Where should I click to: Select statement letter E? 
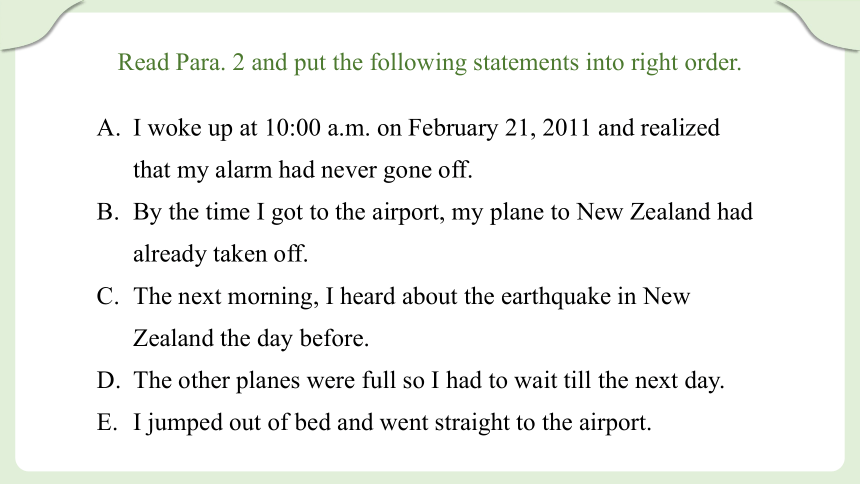tap(107, 423)
